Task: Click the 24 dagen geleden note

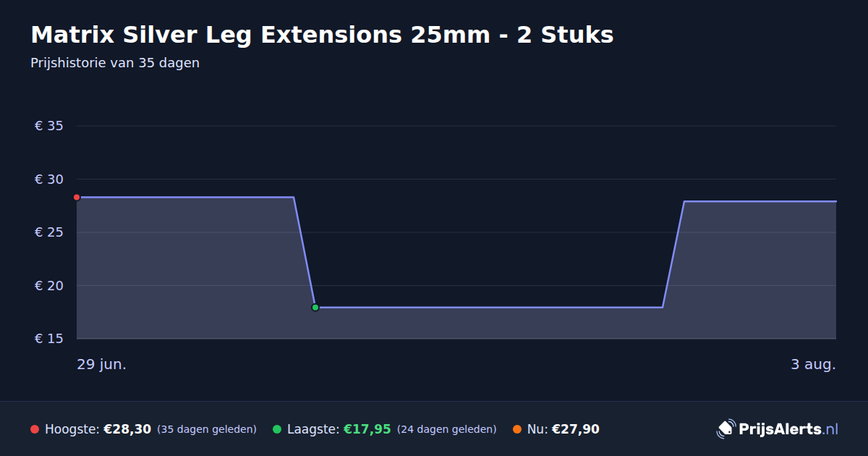Action: (447, 429)
